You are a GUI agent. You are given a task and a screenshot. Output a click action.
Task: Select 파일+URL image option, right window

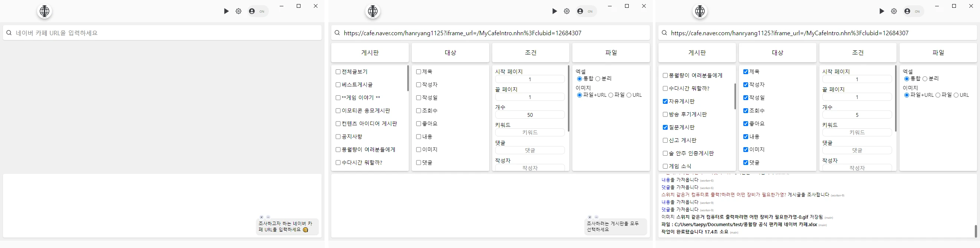tap(907, 95)
